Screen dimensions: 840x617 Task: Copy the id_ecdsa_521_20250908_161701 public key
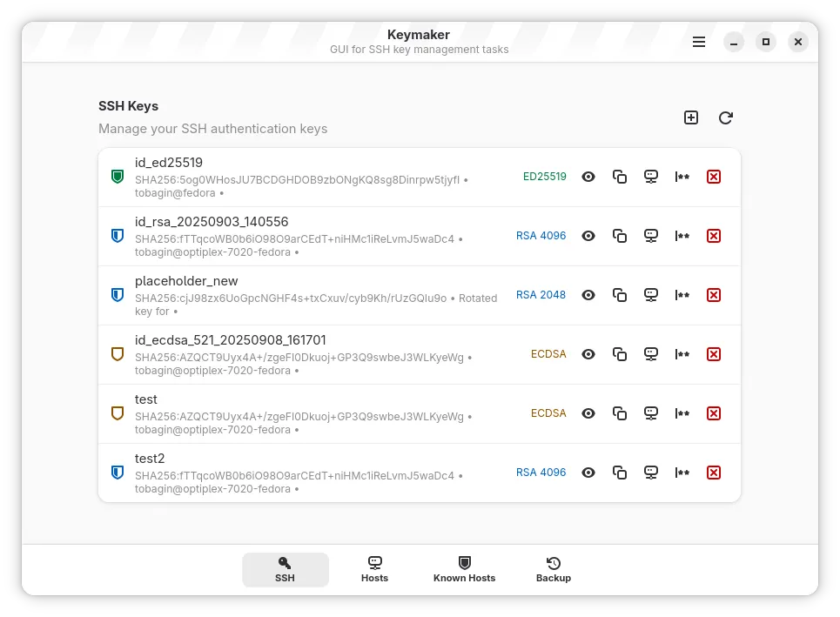tap(620, 354)
